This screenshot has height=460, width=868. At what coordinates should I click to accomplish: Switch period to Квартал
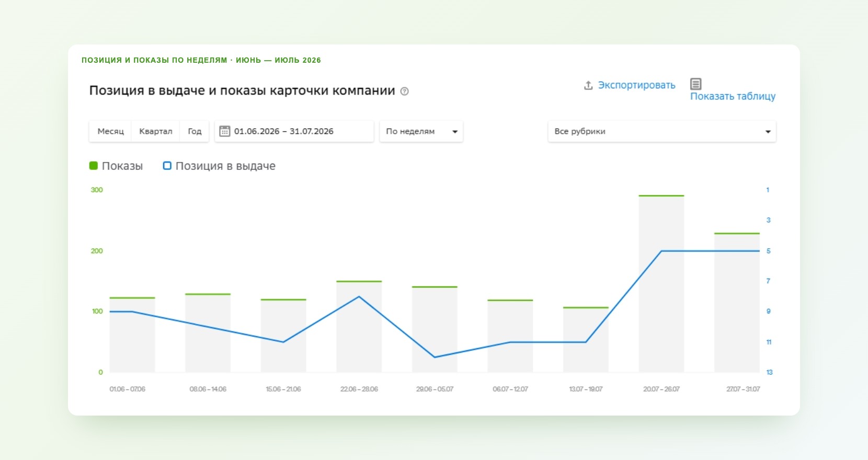[x=155, y=131]
